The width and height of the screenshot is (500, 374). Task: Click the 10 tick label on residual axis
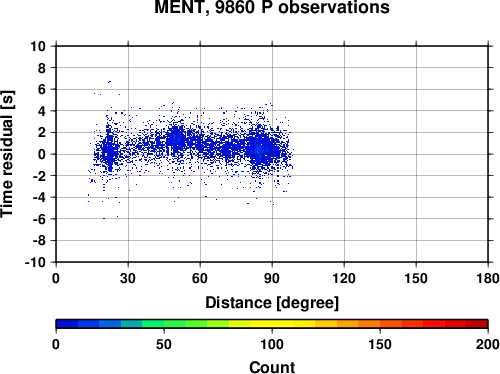(x=38, y=46)
